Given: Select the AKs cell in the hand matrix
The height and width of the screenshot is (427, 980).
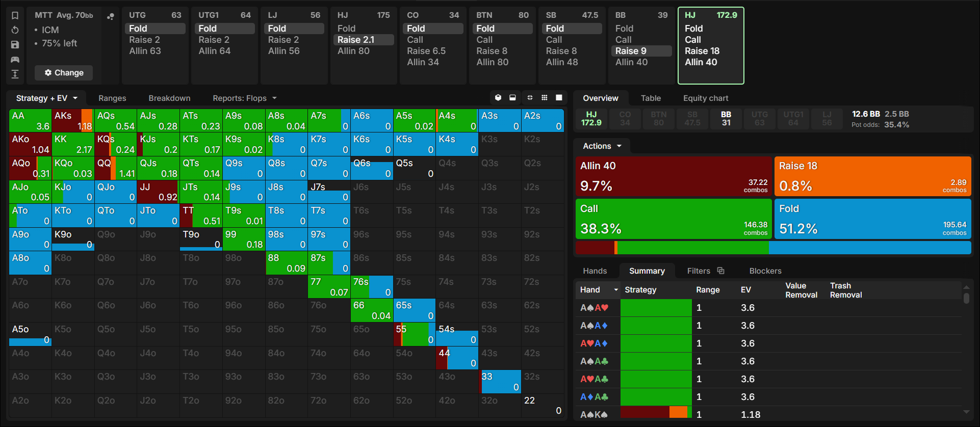Looking at the screenshot, I should (x=73, y=121).
